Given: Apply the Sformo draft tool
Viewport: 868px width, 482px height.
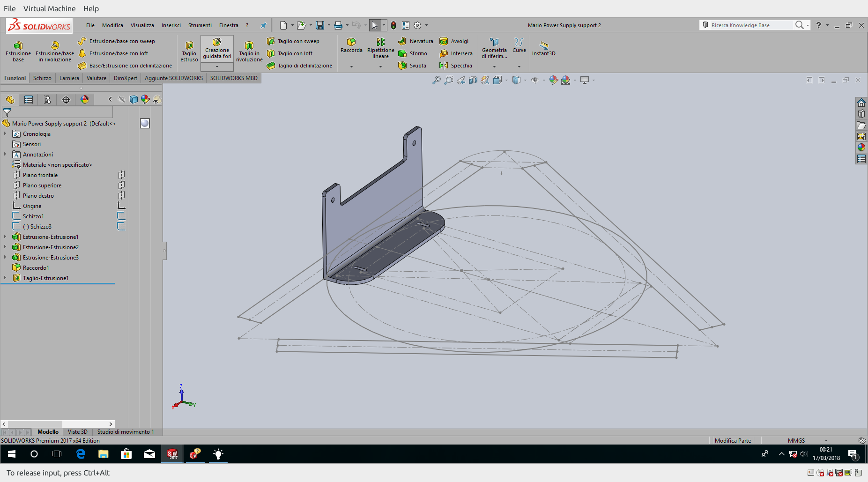Looking at the screenshot, I should [413, 53].
